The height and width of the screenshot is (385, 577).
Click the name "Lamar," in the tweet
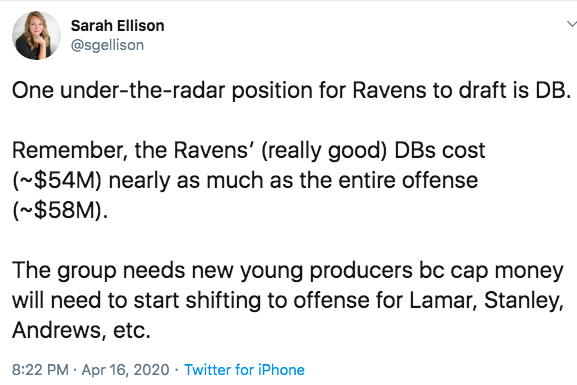[x=443, y=300]
